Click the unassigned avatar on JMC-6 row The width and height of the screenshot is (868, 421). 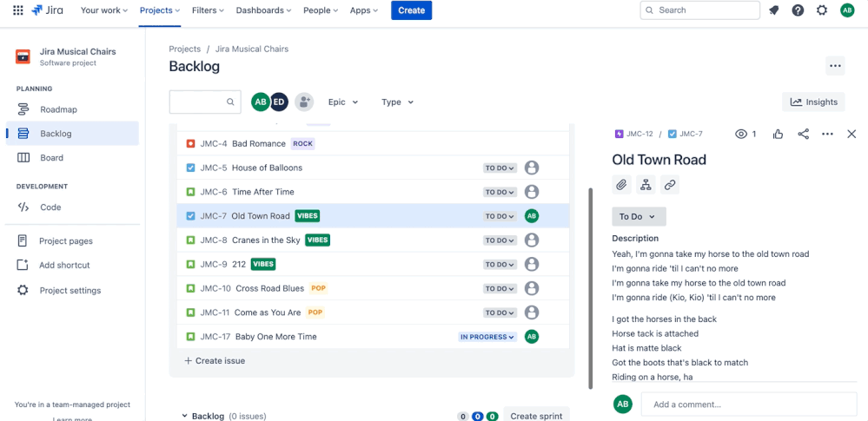pos(532,192)
